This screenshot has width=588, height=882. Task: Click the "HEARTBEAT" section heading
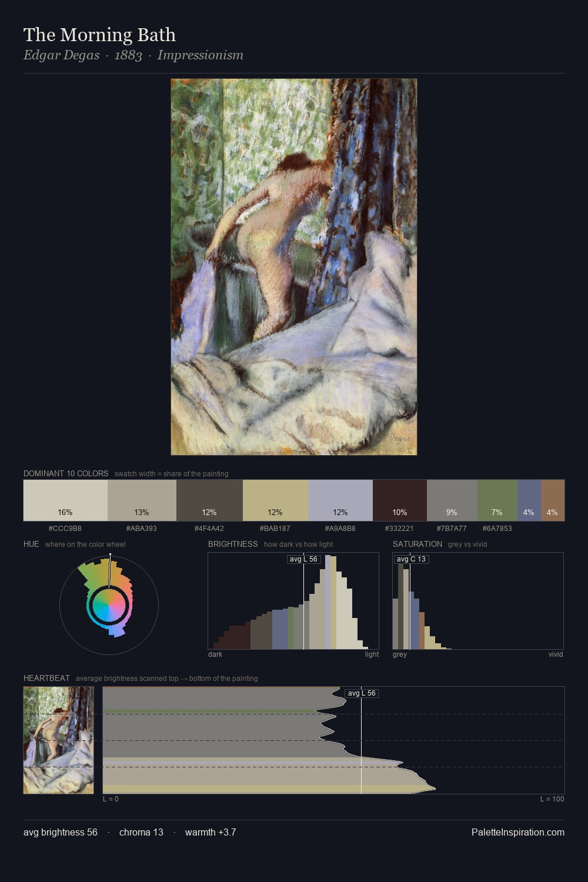coord(46,678)
